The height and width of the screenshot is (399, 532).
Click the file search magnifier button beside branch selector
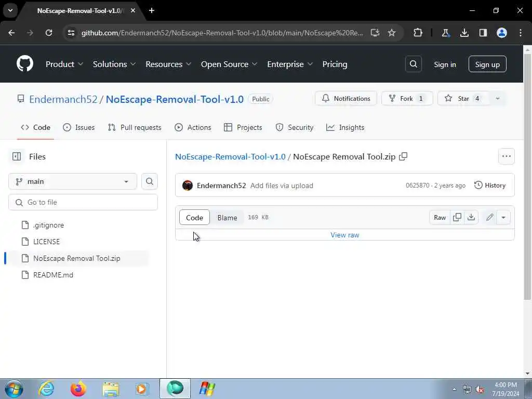149,181
